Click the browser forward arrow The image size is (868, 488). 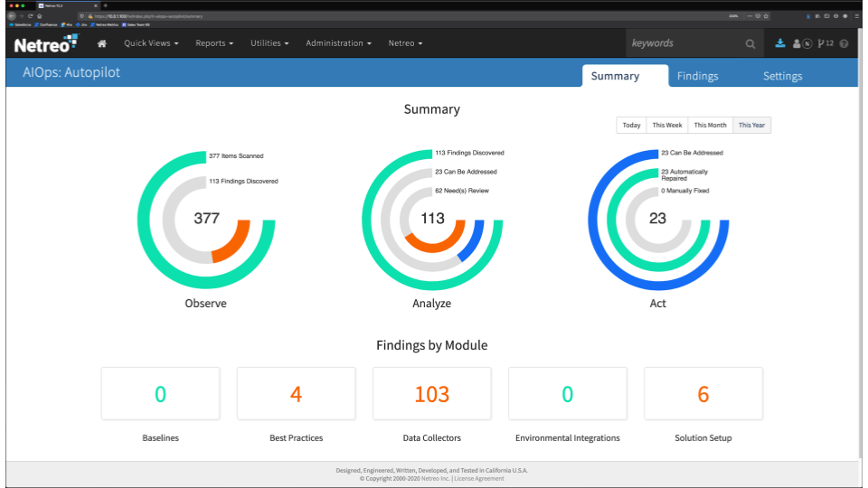(x=21, y=16)
